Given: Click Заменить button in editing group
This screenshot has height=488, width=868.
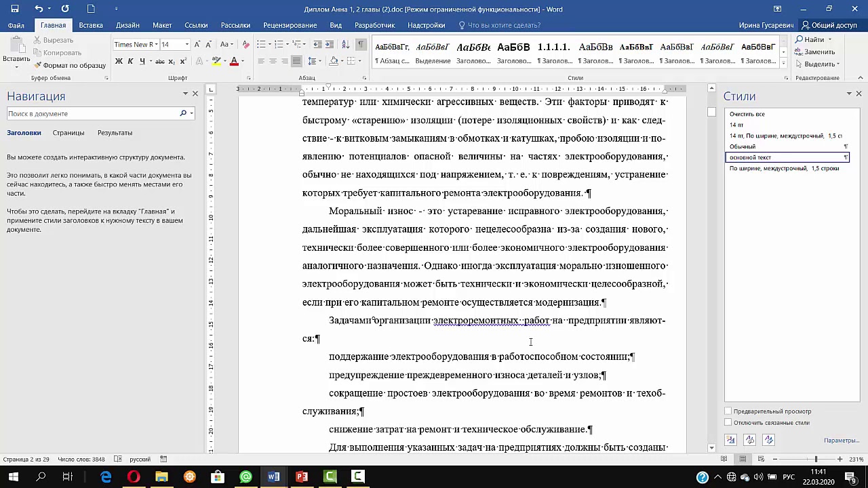Looking at the screenshot, I should tap(814, 52).
